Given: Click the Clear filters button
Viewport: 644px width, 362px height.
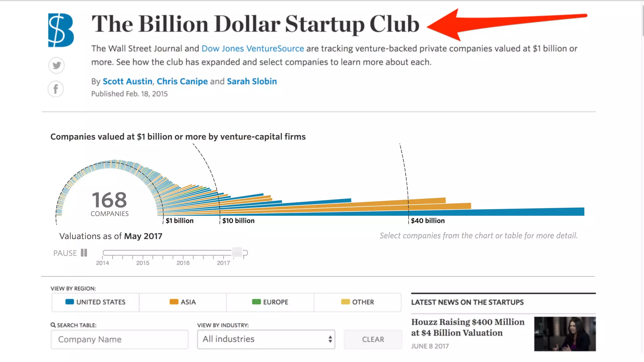Looking at the screenshot, I should [373, 339].
